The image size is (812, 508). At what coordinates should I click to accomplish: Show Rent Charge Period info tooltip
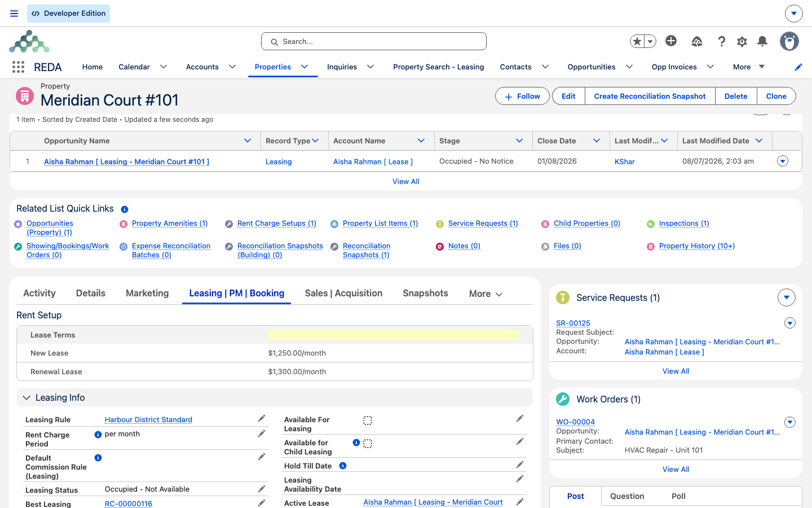[x=98, y=435]
